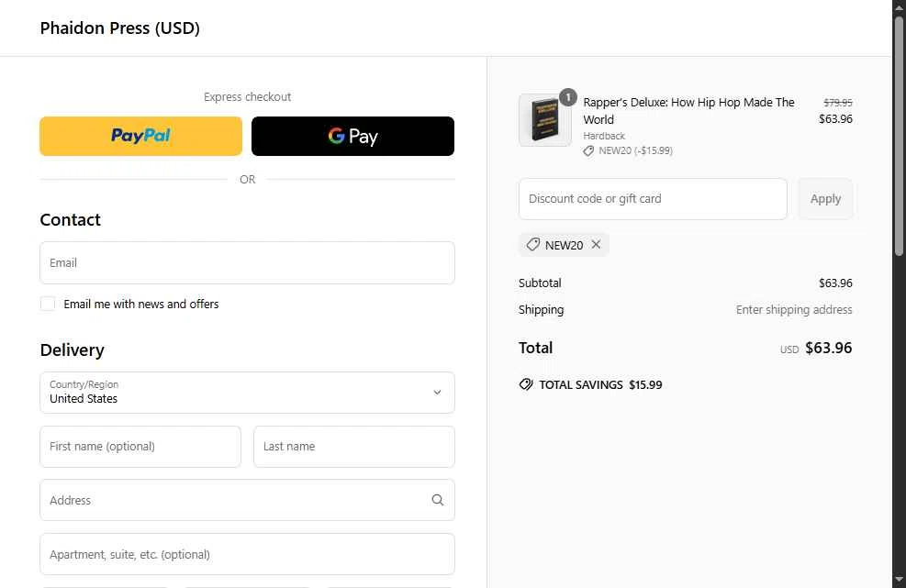The height and width of the screenshot is (588, 906).
Task: Click the Address input field
Action: [247, 500]
